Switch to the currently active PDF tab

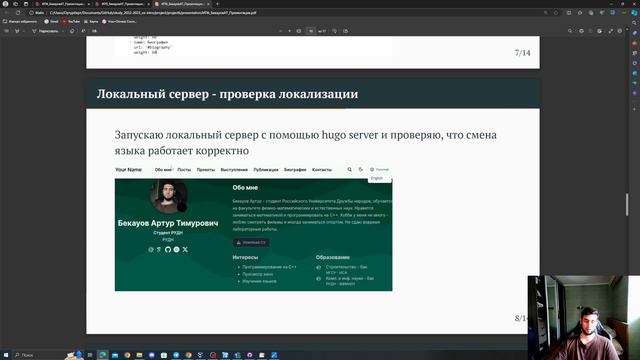point(182,4)
